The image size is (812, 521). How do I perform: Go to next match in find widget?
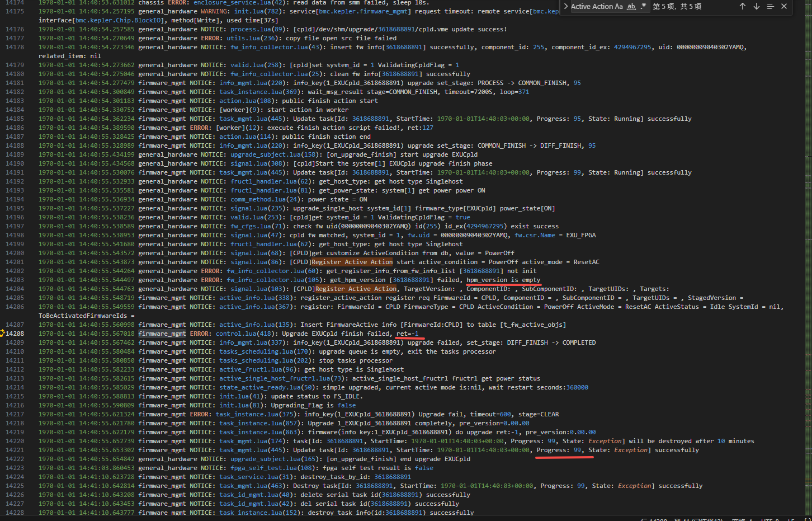pos(757,6)
